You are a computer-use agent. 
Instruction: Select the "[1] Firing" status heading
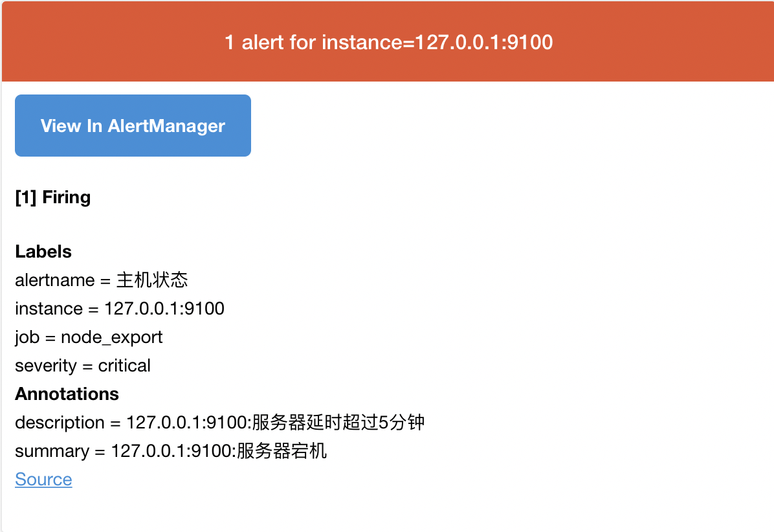(x=53, y=197)
